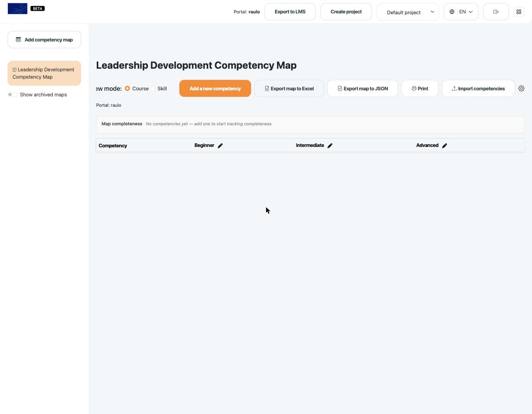Toggle Show archived maps switch
This screenshot has height=414, width=532.
[x=13, y=95]
